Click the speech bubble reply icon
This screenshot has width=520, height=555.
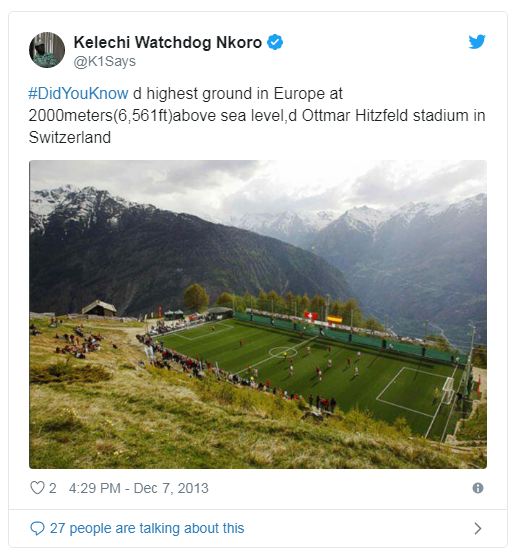coord(37,528)
